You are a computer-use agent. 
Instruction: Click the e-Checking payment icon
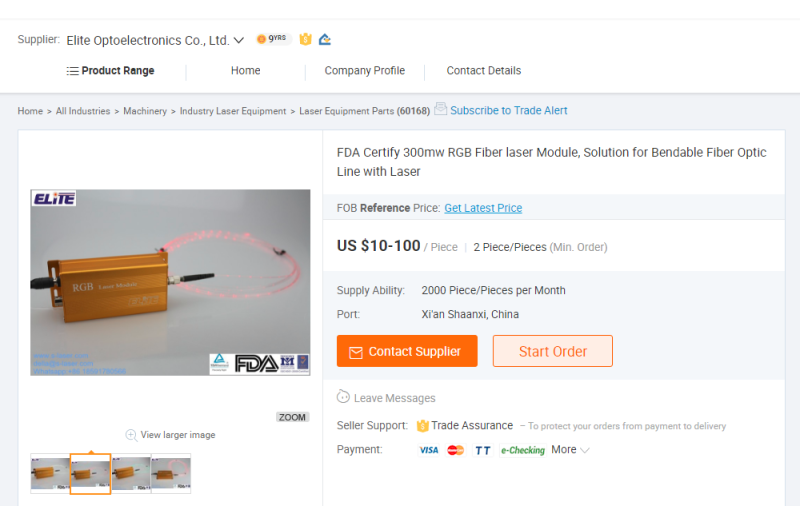tap(522, 450)
